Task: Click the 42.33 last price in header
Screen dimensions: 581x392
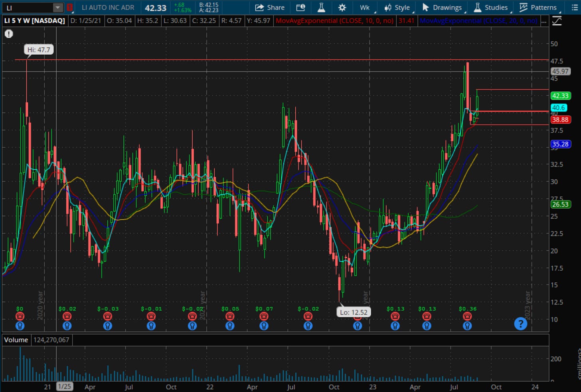Action: [156, 8]
